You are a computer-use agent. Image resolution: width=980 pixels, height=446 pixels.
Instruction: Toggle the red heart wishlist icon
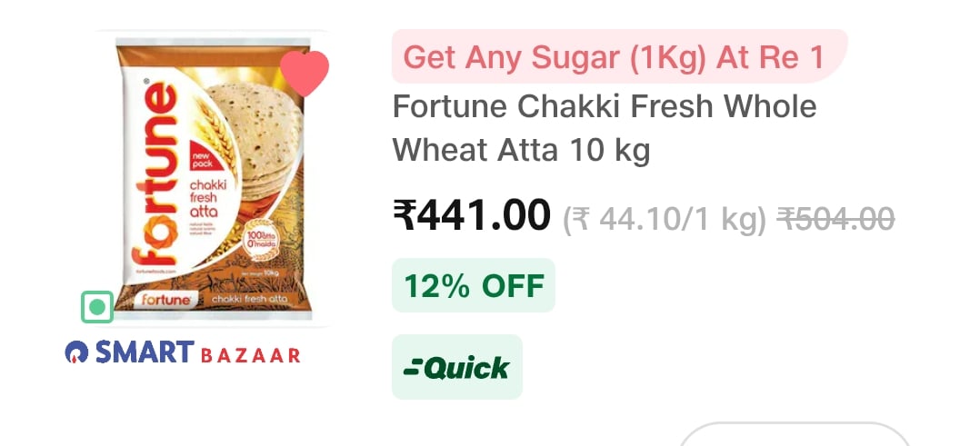pyautogui.click(x=305, y=73)
